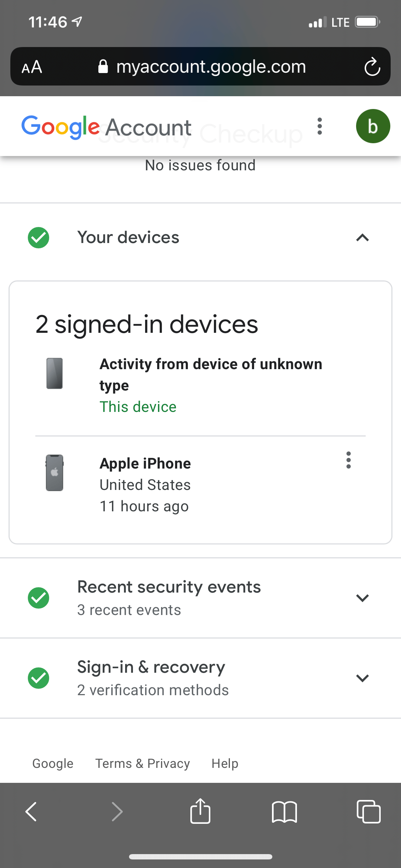Open the green 'b' profile avatar
401x868 pixels.
point(373,126)
